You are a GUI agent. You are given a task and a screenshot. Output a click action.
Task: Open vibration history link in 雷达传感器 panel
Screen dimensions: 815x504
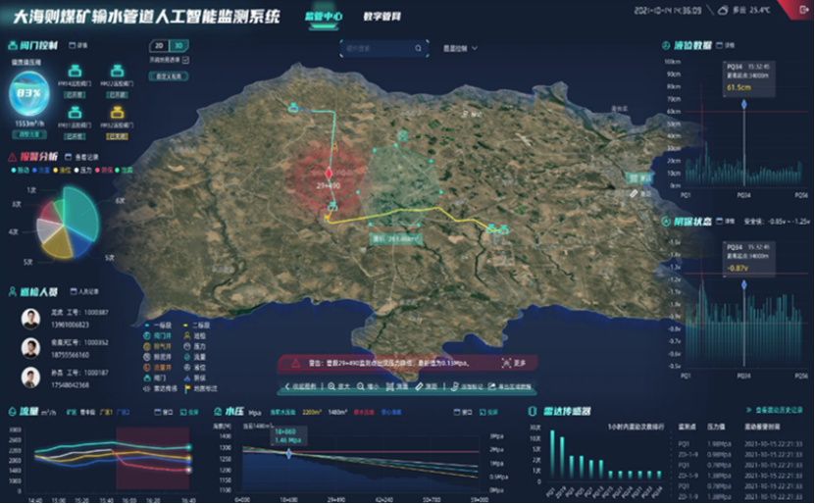(x=774, y=410)
